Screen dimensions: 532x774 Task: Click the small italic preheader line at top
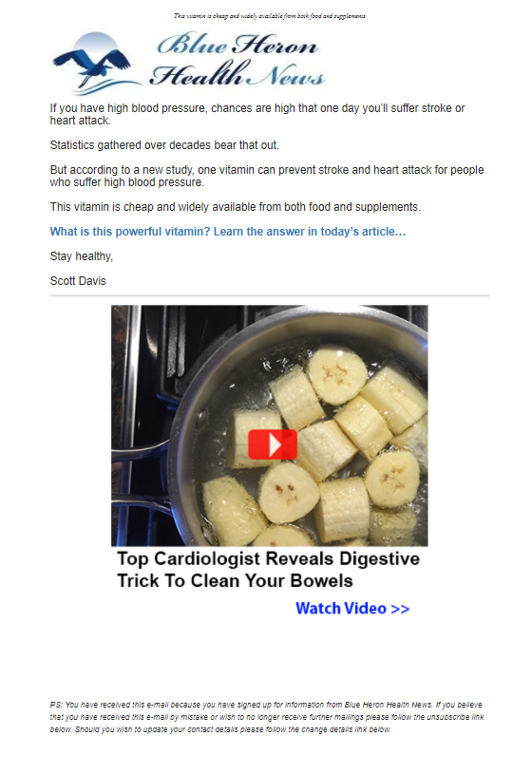click(x=270, y=16)
